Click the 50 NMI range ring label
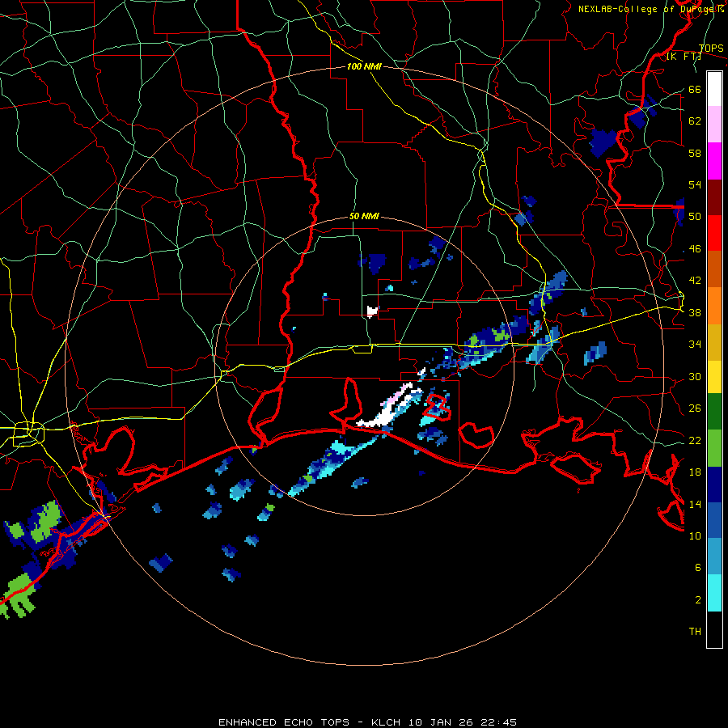 [x=364, y=216]
